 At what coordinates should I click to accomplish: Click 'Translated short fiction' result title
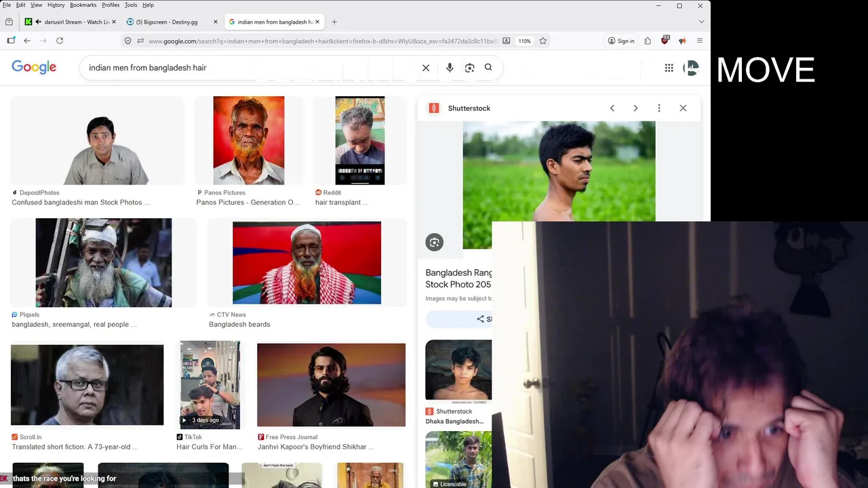click(75, 447)
